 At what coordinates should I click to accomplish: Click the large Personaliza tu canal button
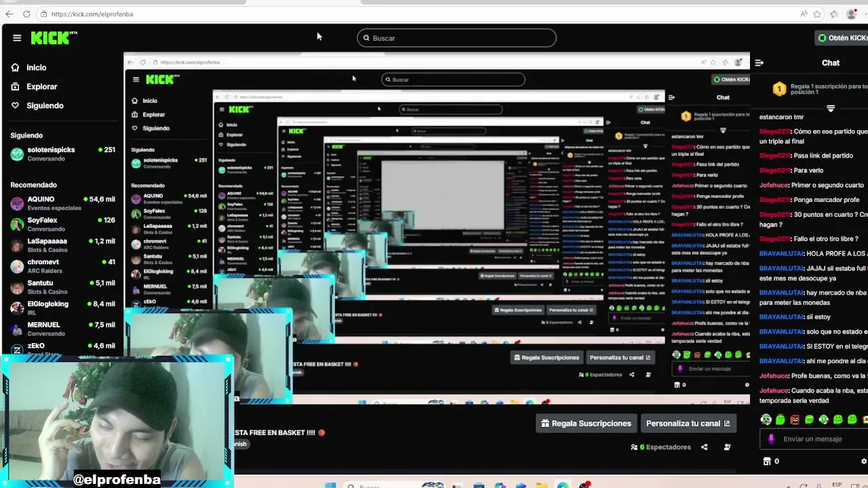click(x=688, y=424)
